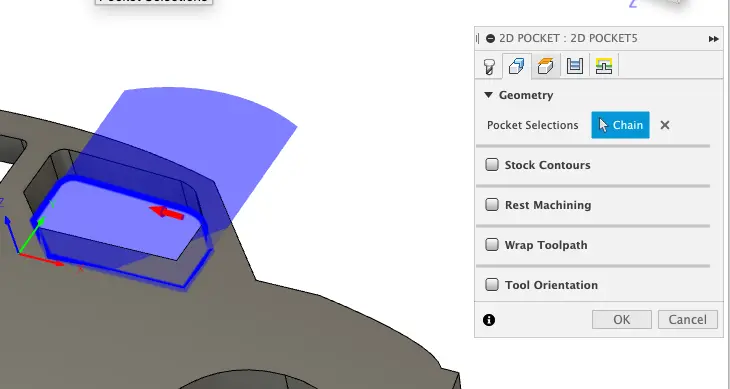
Task: Click the 2D POCKET dialog title text
Action: pos(568,38)
